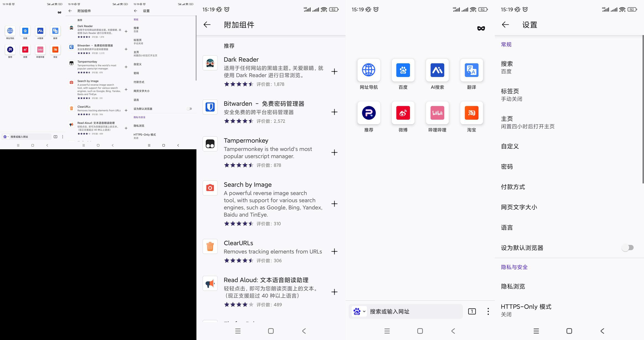Add Tampermonkey via plus in large list
The width and height of the screenshot is (644, 340).
tap(334, 153)
